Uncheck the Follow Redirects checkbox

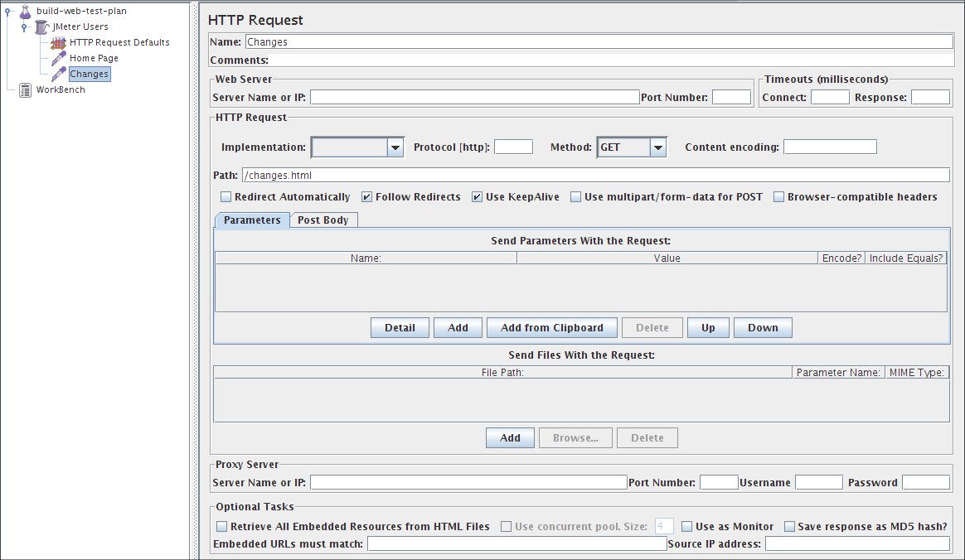point(366,197)
